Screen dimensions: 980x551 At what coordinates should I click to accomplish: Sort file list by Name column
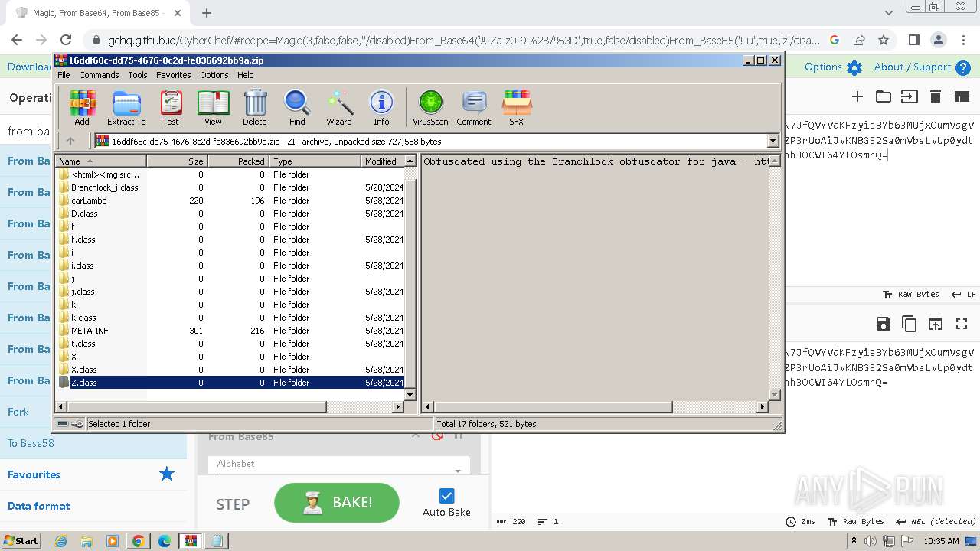100,161
